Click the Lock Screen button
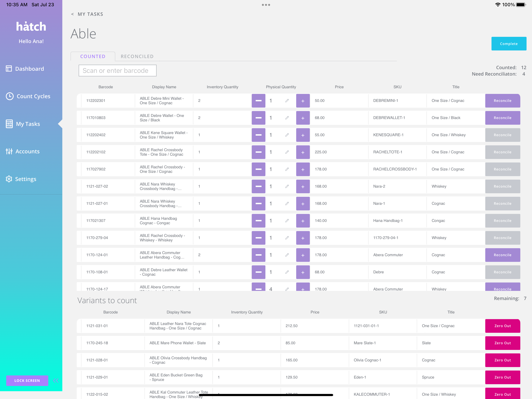 pyautogui.click(x=27, y=380)
